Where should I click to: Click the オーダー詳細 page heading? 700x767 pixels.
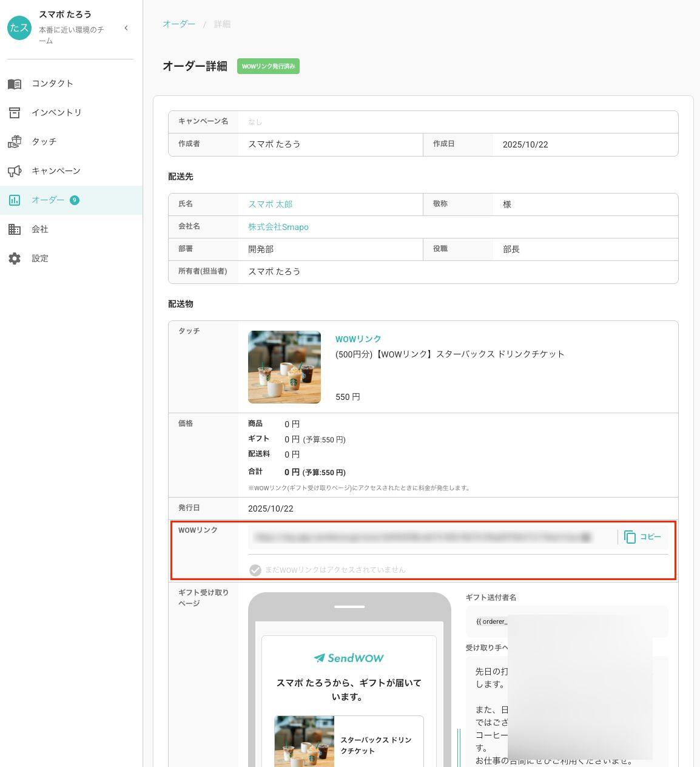(x=195, y=66)
